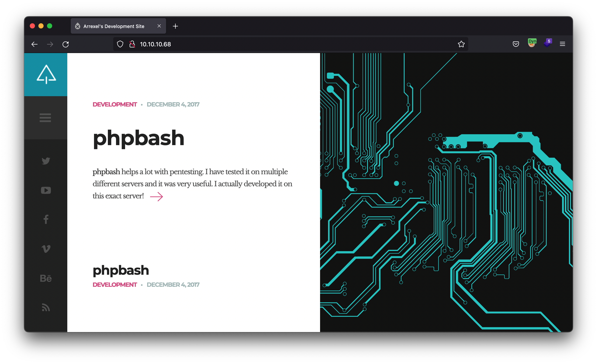The width and height of the screenshot is (597, 364).
Task: Select Arrexel's Development Site tab
Action: tap(114, 26)
